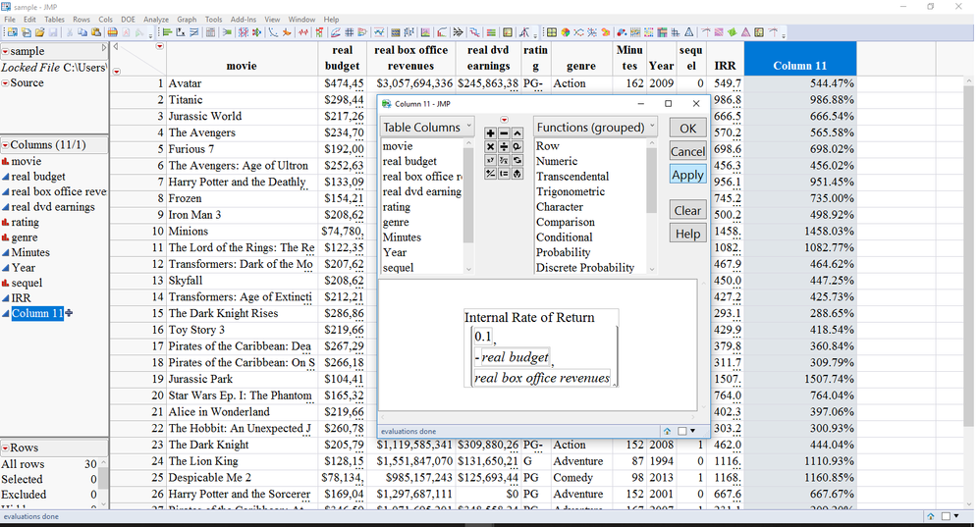Viewport: 980px width, 527px height.
Task: Open the Table Columns dropdown
Action: coord(427,128)
